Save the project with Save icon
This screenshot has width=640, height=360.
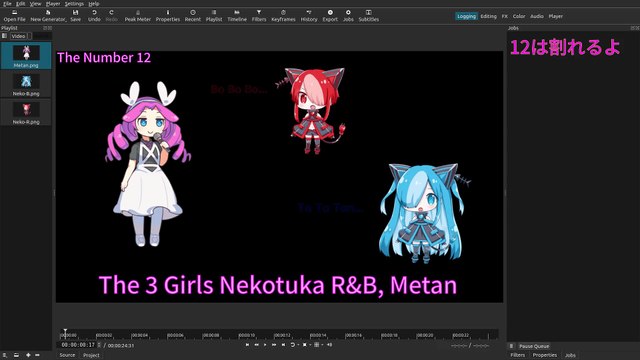tap(75, 16)
